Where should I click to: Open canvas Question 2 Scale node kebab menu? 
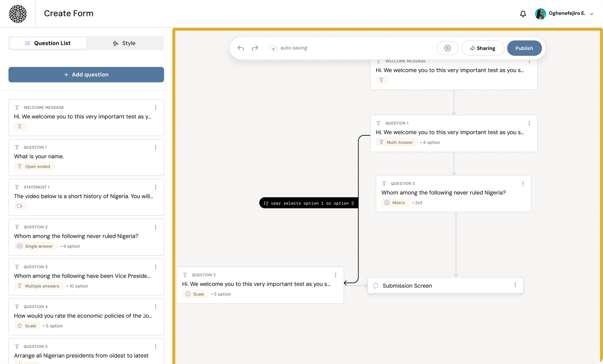[x=336, y=275]
